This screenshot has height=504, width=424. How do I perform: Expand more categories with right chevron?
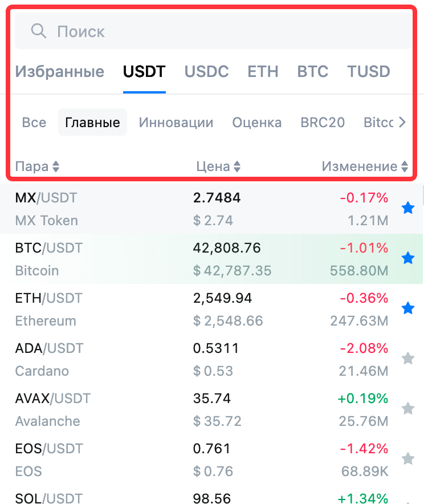(402, 122)
